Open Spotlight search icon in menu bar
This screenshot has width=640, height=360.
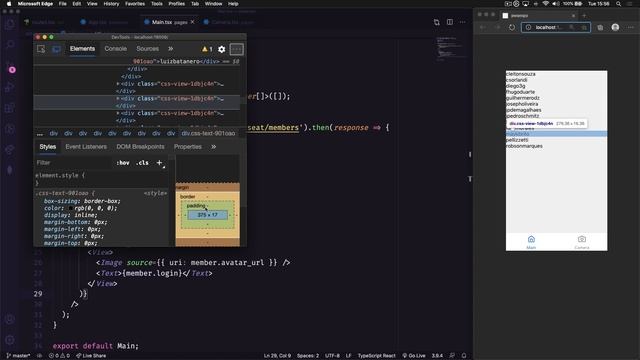619,4
